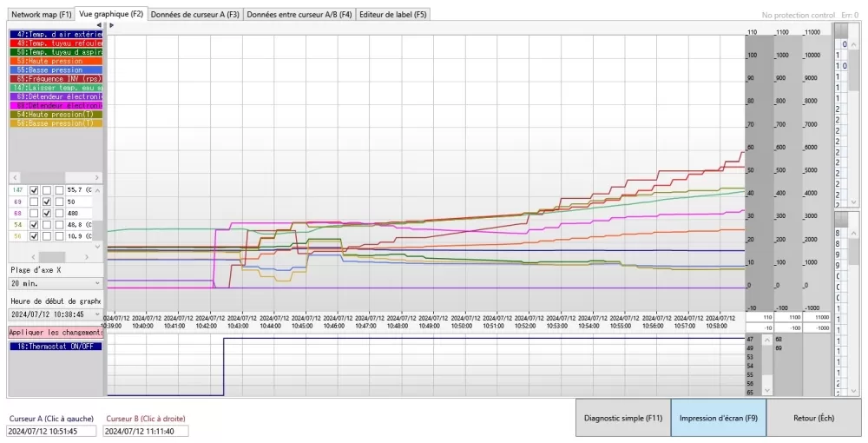Click the Retour (Éch) button
Image resolution: width=868 pixels, height=443 pixels.
(x=814, y=418)
